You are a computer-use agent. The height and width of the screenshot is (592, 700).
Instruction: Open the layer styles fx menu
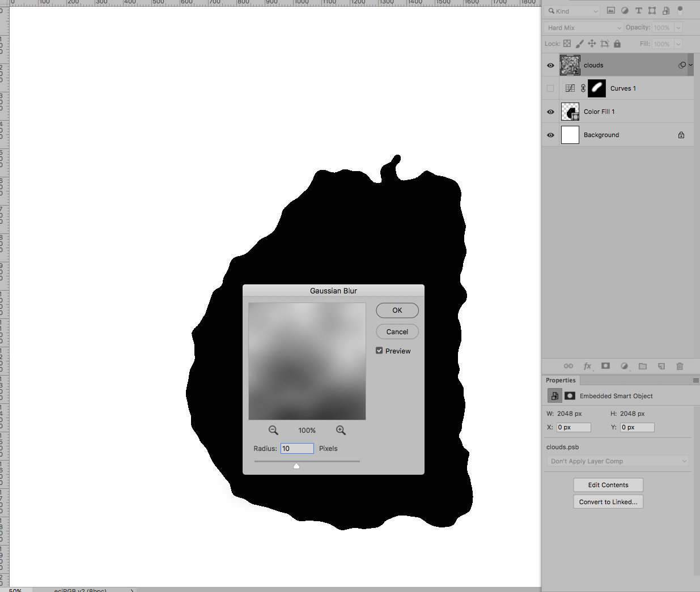587,366
